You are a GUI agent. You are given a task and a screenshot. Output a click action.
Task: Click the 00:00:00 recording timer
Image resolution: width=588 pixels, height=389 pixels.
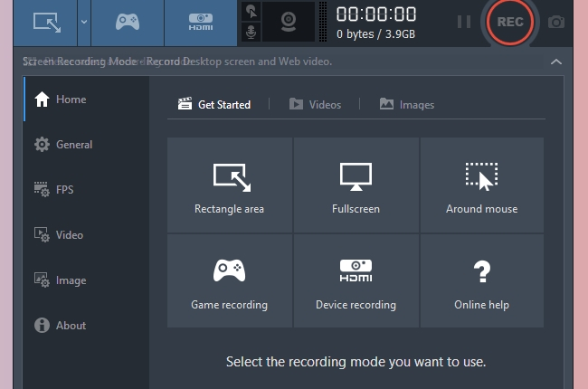[376, 14]
